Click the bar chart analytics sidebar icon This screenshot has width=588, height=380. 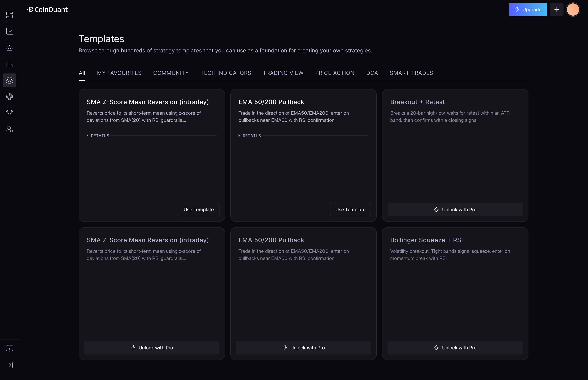pyautogui.click(x=9, y=64)
